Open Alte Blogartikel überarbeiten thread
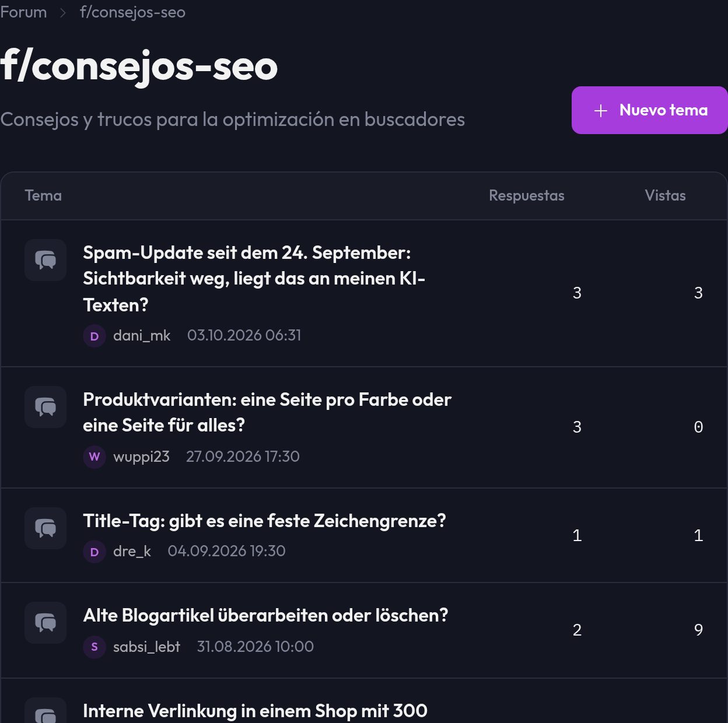Viewport: 728px width, 723px height. tap(265, 615)
